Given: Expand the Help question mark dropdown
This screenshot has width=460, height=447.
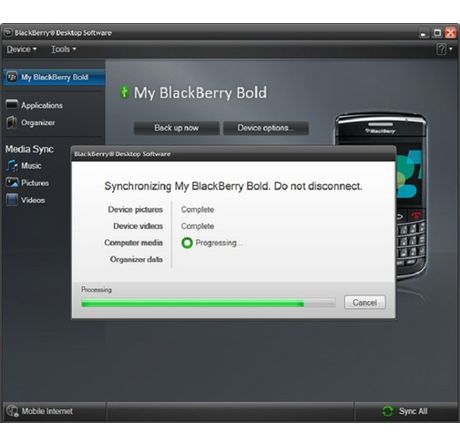Looking at the screenshot, I should coord(444,49).
